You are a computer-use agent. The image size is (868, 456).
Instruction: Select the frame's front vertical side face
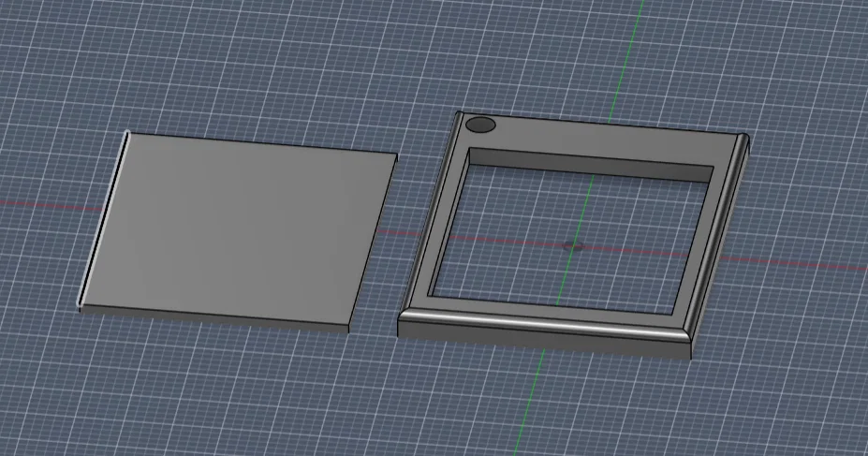click(545, 339)
